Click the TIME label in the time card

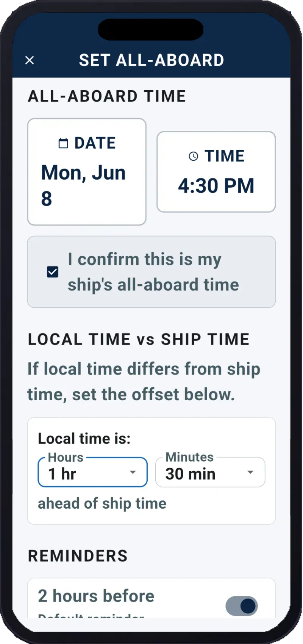click(225, 156)
